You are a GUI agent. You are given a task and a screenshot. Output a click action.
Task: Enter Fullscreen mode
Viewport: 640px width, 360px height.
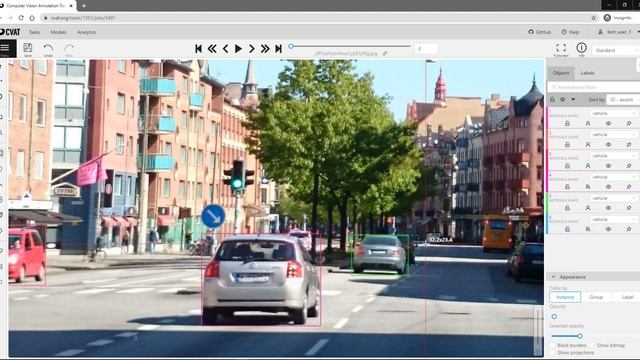pos(561,49)
